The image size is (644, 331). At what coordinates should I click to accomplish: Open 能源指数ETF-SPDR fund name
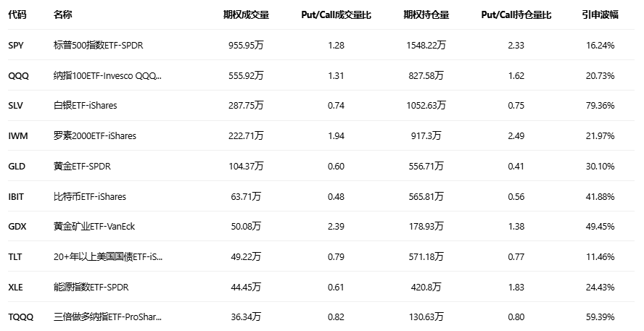[91, 287]
